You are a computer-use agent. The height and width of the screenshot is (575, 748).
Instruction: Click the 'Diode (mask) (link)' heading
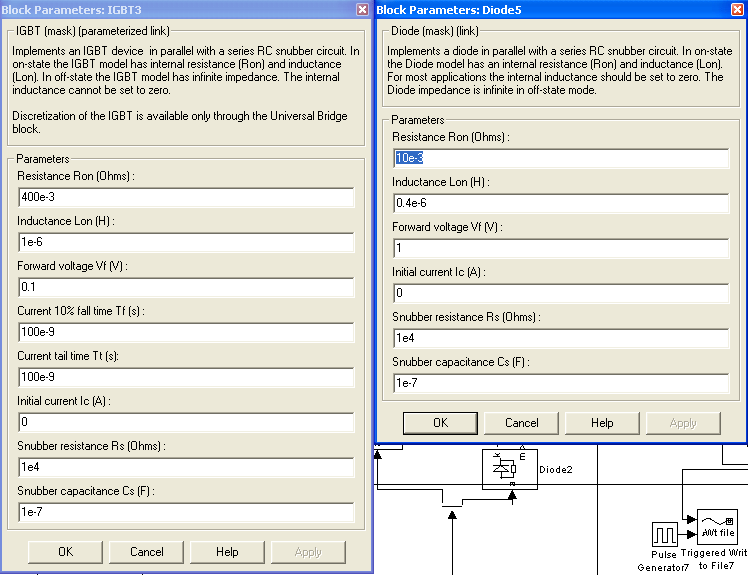click(x=435, y=31)
